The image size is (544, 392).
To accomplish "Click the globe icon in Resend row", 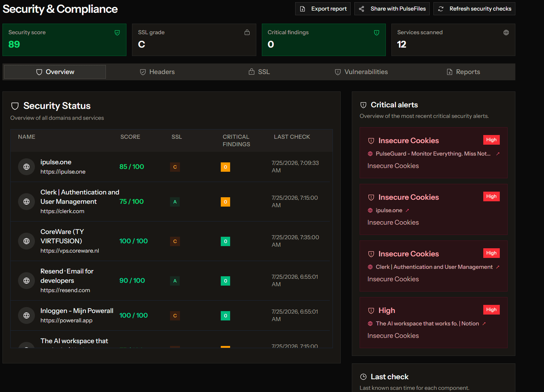I will pos(26,281).
